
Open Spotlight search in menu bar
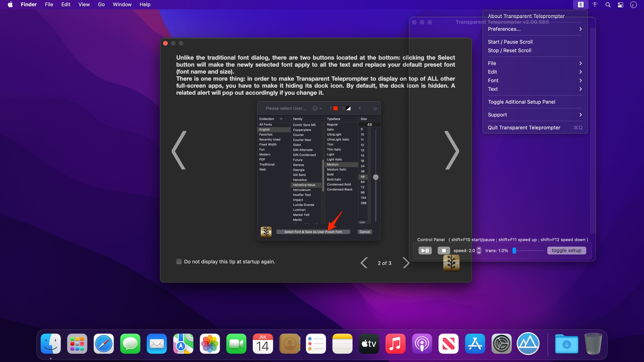pyautogui.click(x=608, y=4)
